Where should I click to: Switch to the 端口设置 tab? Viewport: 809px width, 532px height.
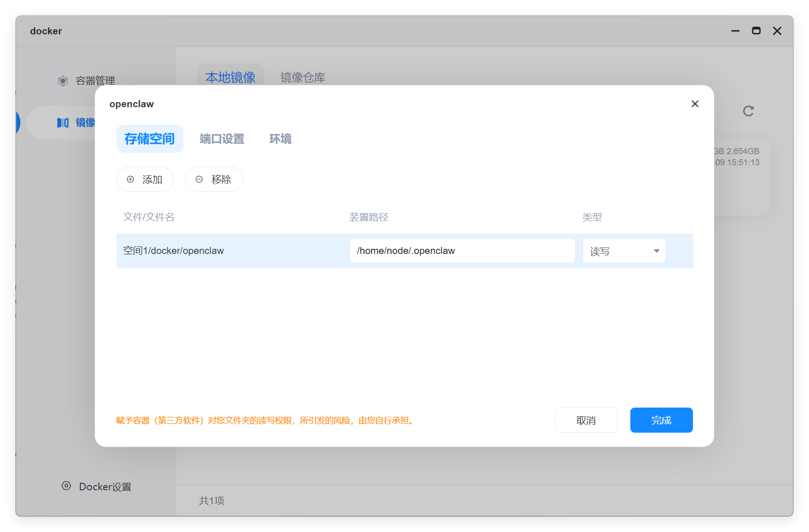(x=222, y=139)
